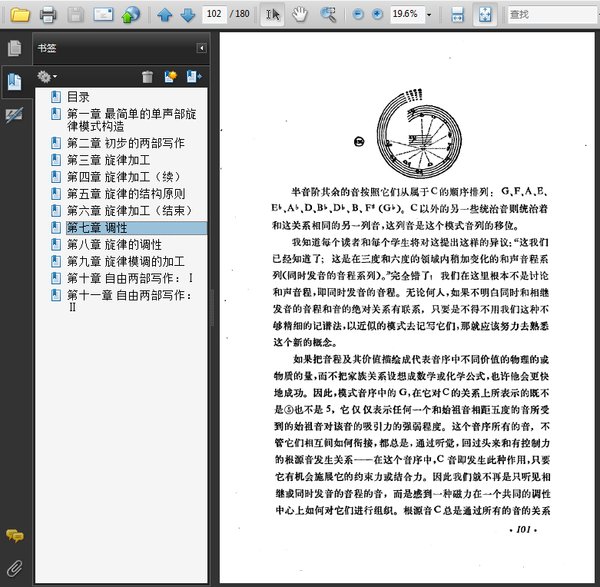Click the zoom in plus button

pyautogui.click(x=377, y=15)
